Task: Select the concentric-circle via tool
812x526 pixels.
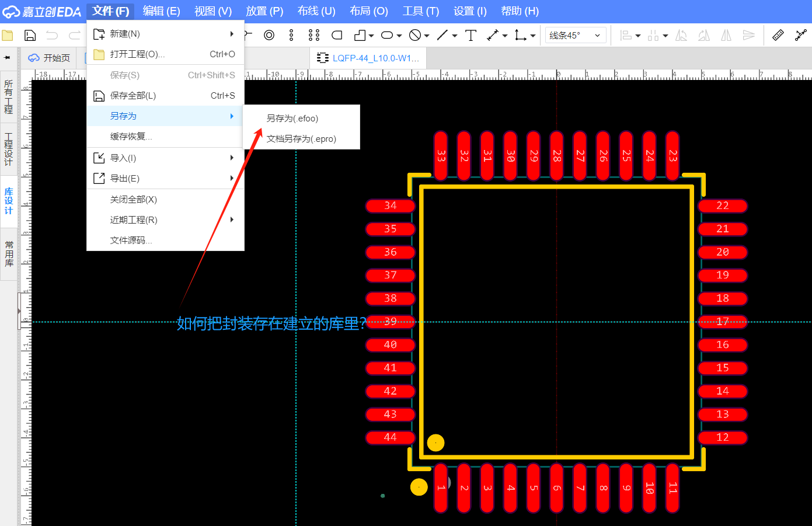Action: [x=269, y=36]
